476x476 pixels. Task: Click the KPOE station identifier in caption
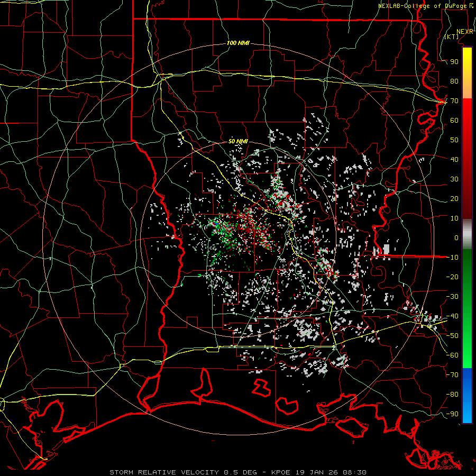click(x=280, y=472)
